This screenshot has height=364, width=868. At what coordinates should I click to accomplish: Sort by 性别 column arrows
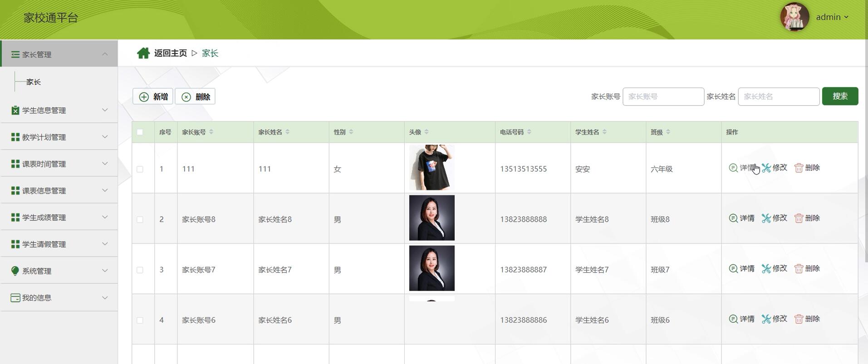pos(351,132)
